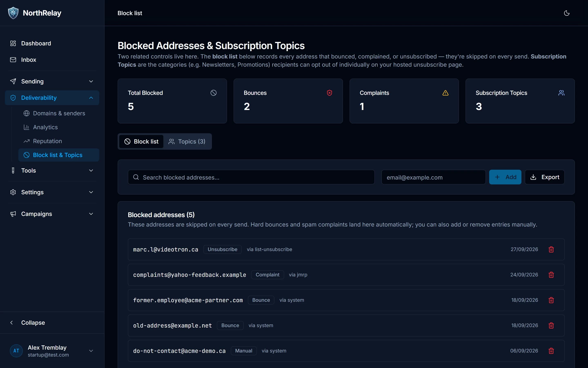588x368 pixels.
Task: Click the Complaint badge
Action: (x=267, y=275)
